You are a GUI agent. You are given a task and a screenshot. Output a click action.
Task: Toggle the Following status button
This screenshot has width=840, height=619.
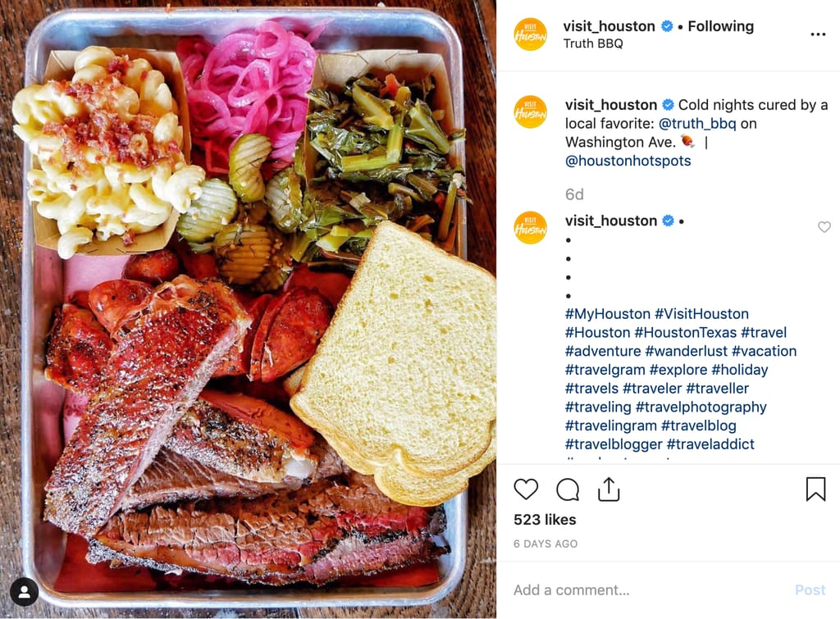click(x=720, y=26)
